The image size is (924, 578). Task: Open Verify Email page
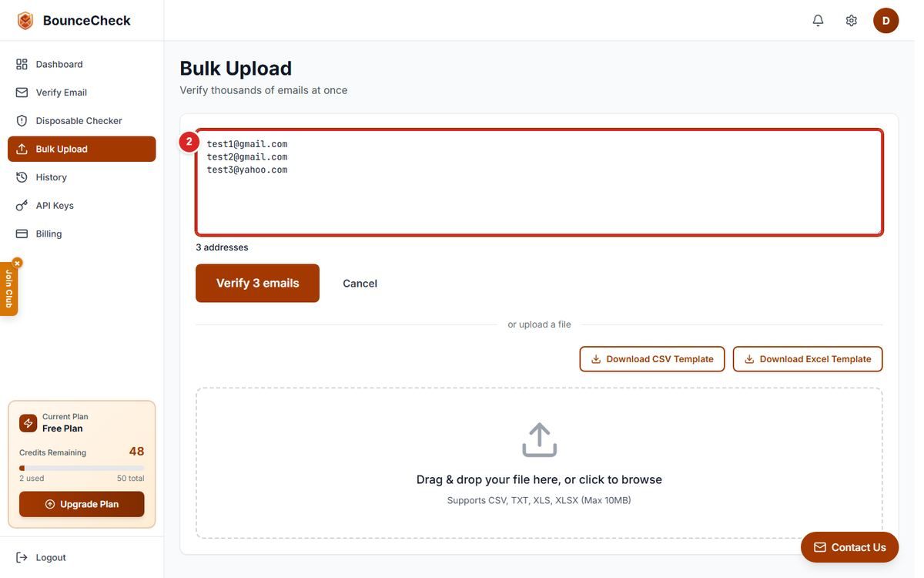click(82, 92)
